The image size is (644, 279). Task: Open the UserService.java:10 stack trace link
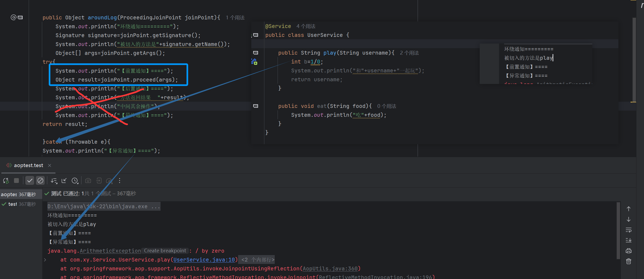point(204,260)
